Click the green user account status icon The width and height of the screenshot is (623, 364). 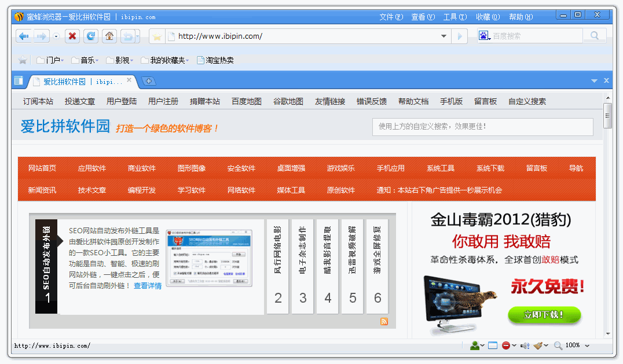(474, 345)
